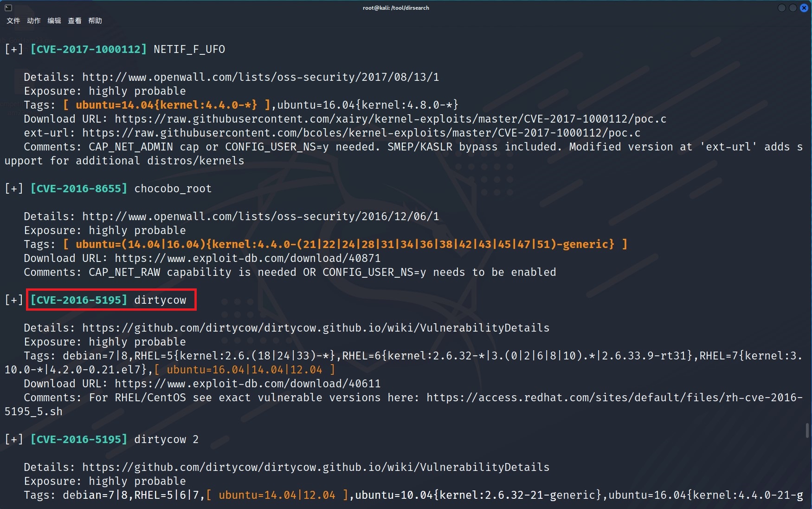
Task: Open the 文件 (File) menu
Action: point(13,20)
